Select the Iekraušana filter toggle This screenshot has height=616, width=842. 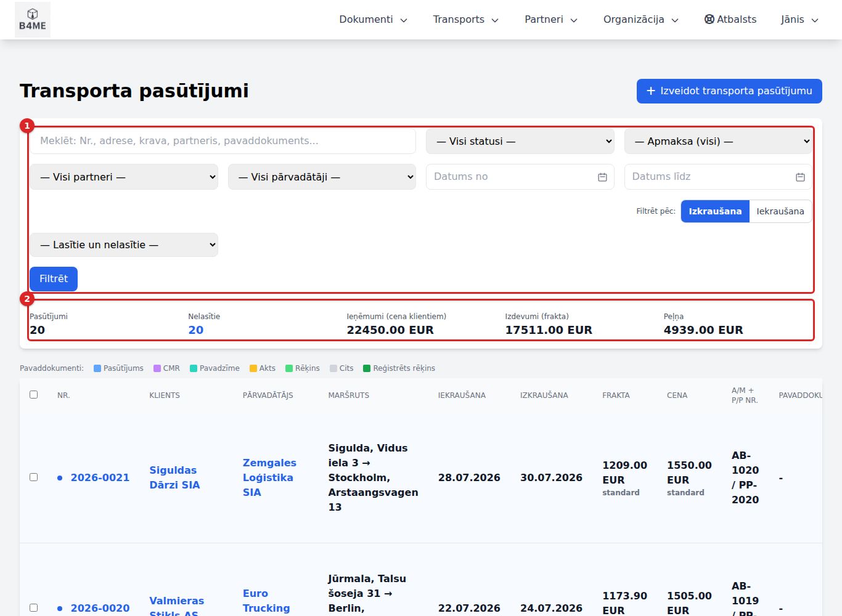(x=780, y=211)
